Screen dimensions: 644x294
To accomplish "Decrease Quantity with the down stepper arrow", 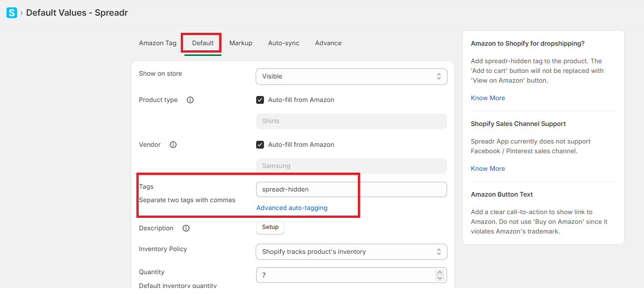I will pyautogui.click(x=440, y=278).
